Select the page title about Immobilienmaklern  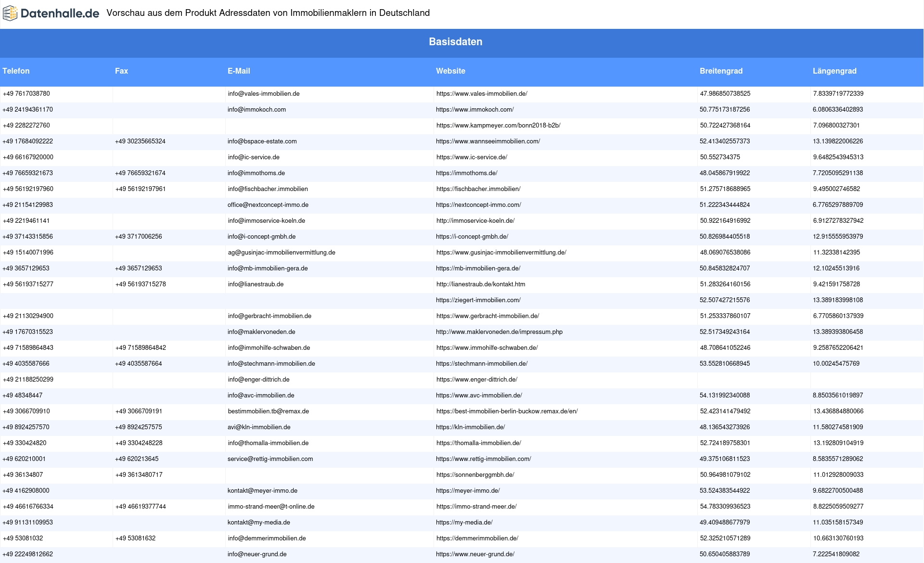[268, 13]
